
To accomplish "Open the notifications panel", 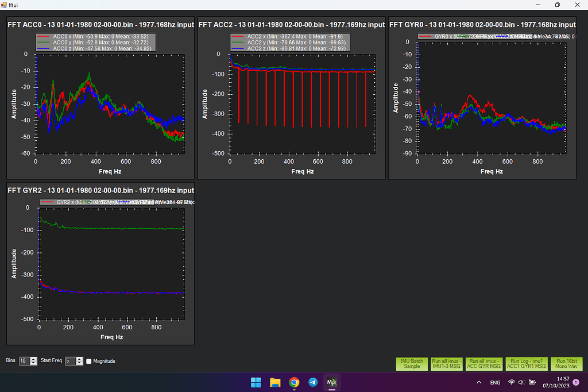I will coord(576,382).
